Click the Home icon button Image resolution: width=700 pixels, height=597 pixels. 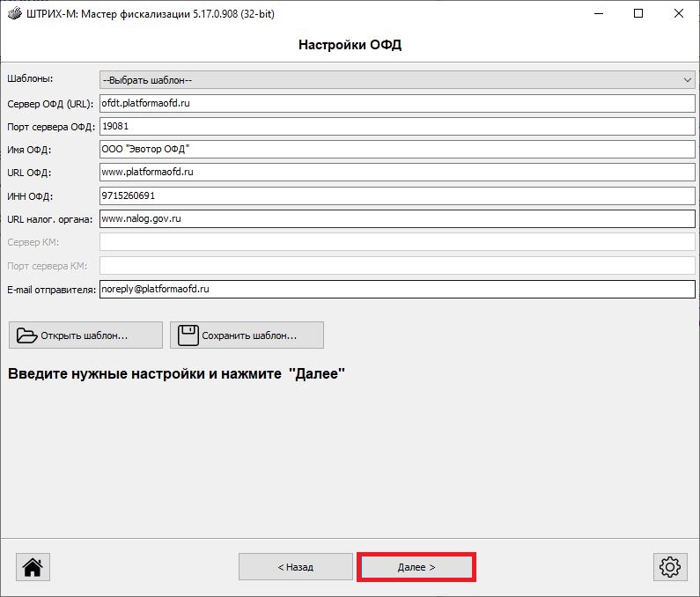tap(33, 567)
